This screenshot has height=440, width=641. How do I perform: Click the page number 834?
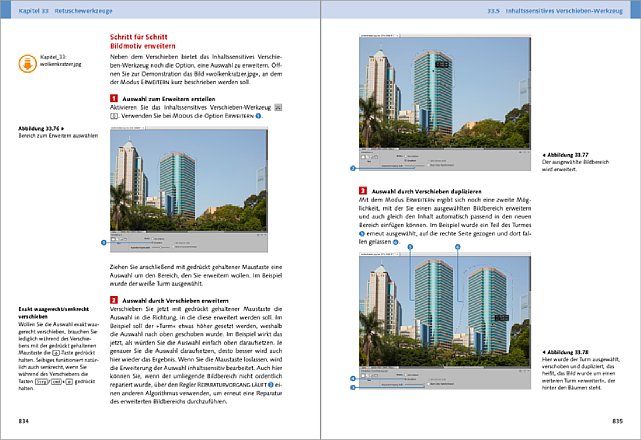[23, 421]
